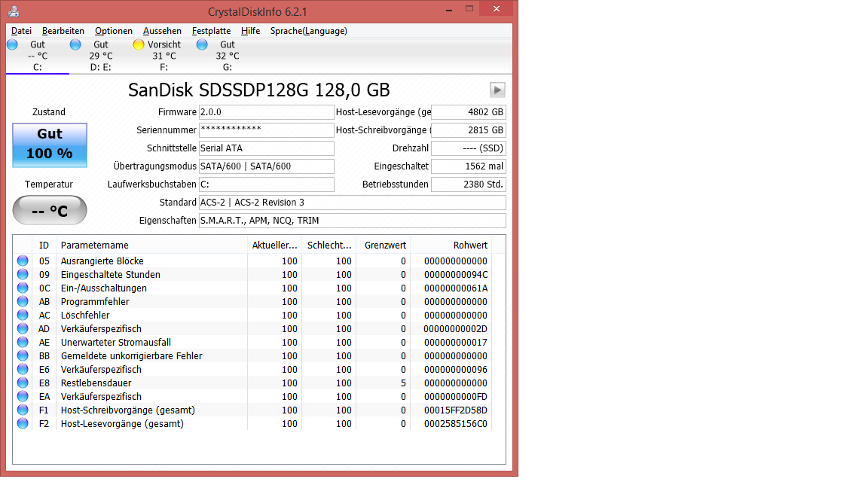
Task: Click Host-Schreibvorgänge value 2815 GB
Action: coord(469,130)
